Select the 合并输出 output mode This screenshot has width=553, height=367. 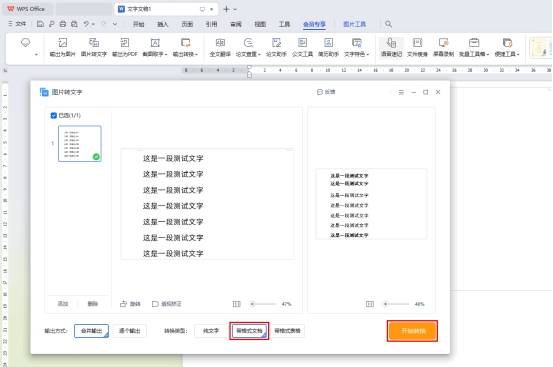point(91,331)
